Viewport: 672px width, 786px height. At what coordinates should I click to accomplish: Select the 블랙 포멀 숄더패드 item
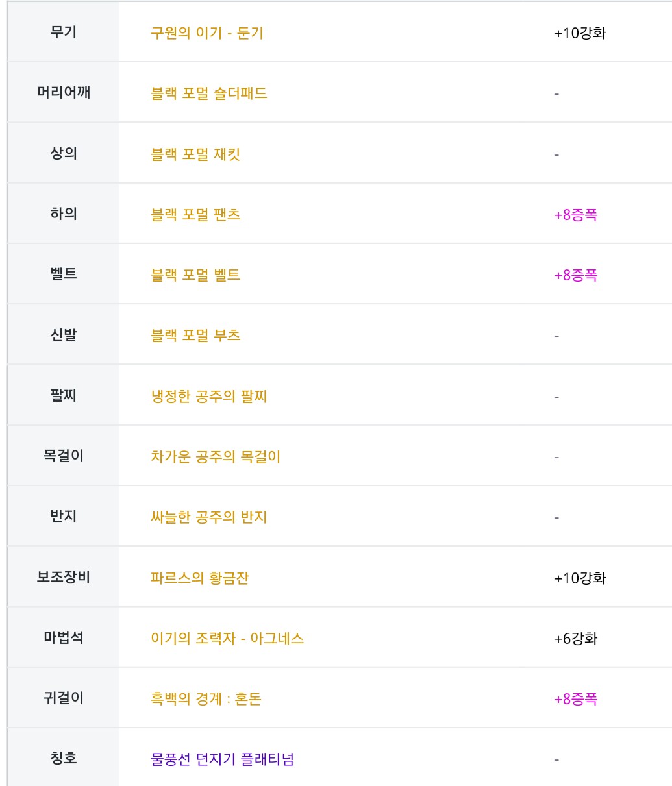tap(208, 93)
